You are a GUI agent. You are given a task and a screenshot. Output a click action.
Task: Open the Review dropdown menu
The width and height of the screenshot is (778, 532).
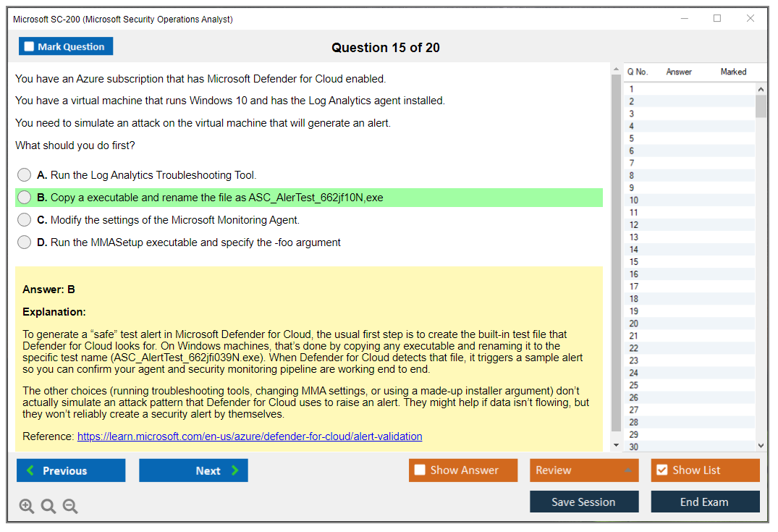coord(583,470)
